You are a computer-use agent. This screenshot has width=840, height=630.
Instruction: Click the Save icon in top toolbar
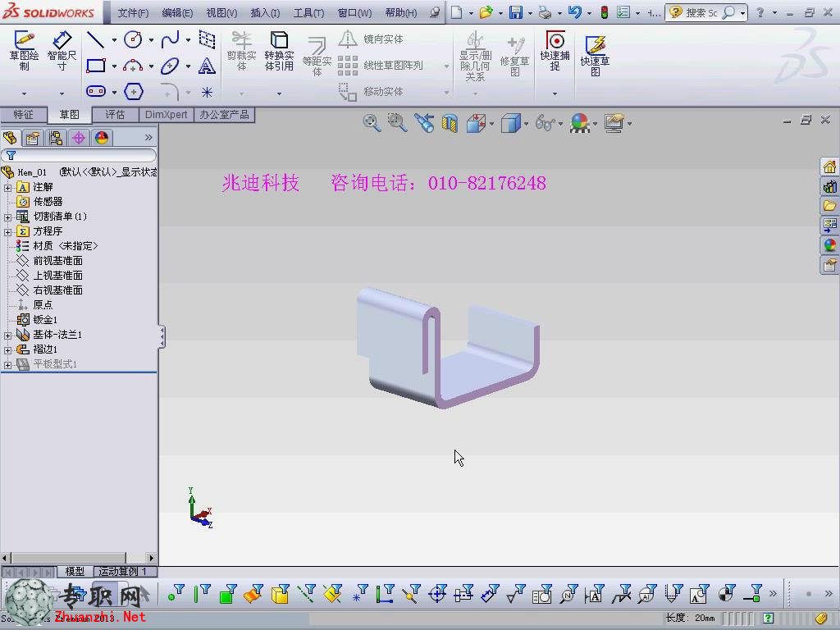pos(515,12)
